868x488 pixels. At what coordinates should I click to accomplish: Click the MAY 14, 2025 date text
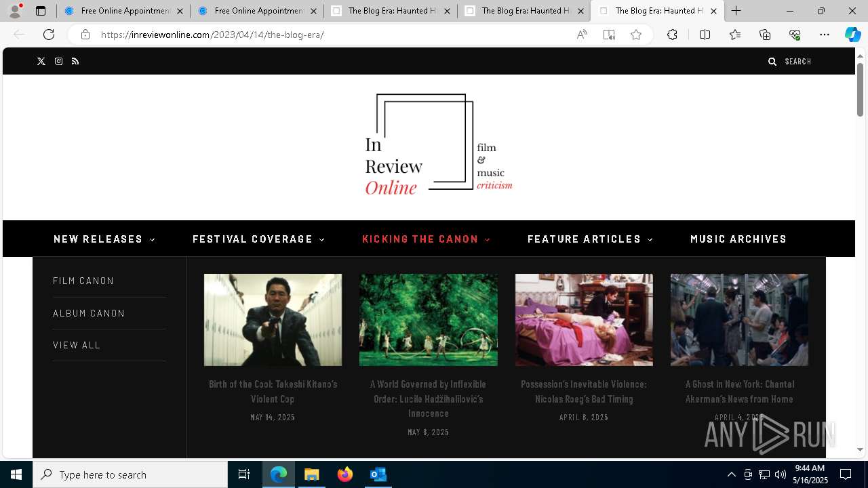tap(273, 418)
